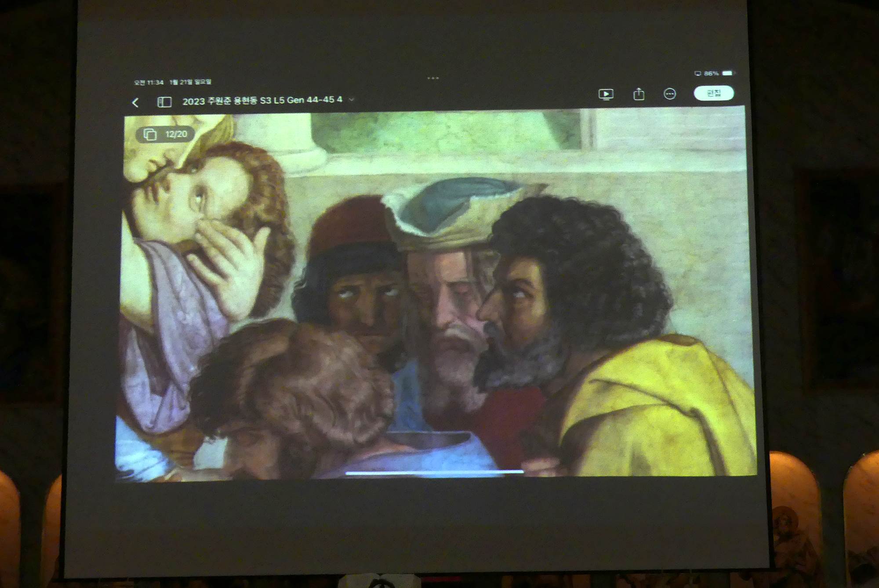This screenshot has height=588, width=879.
Task: Tap the three-dot multitasking control
Action: 433,78
